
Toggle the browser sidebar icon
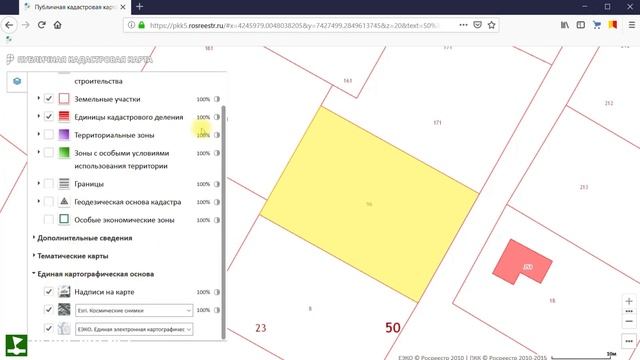point(580,25)
